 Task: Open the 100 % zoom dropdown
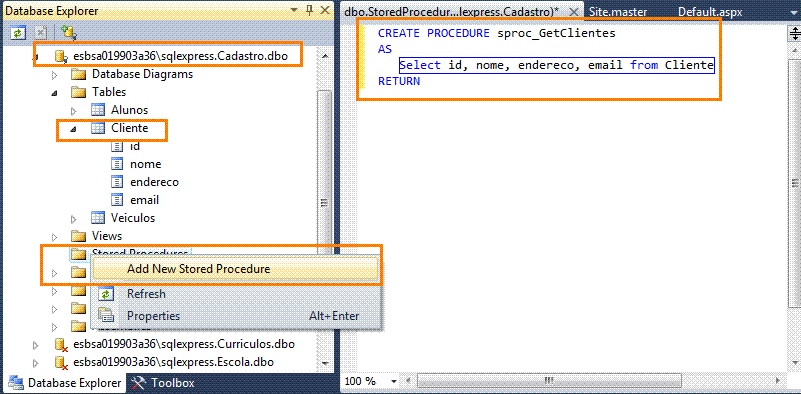pos(394,382)
